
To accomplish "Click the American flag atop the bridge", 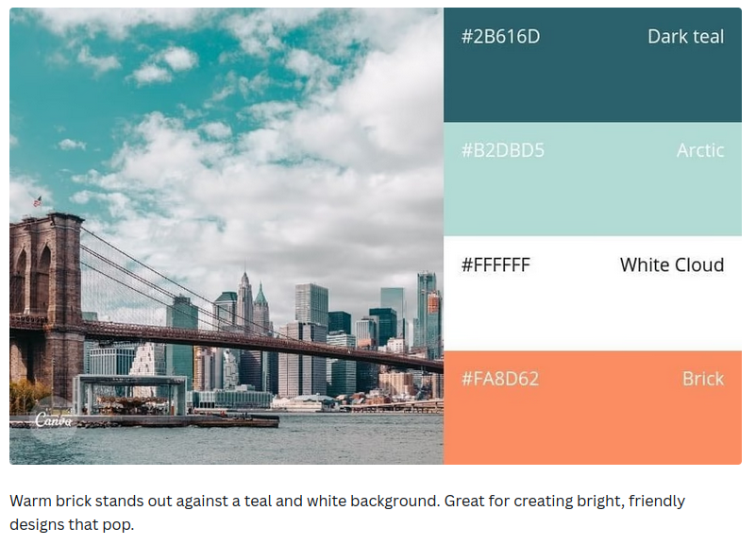I will point(38,201).
